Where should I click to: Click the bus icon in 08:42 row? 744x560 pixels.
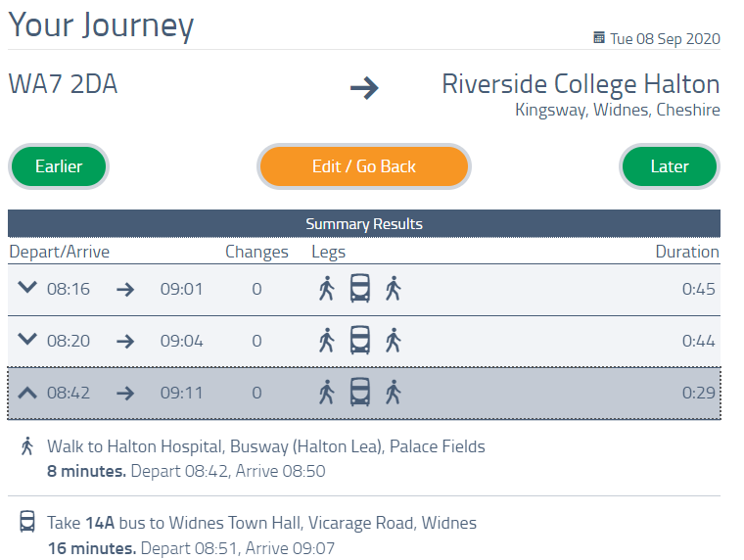coord(360,393)
